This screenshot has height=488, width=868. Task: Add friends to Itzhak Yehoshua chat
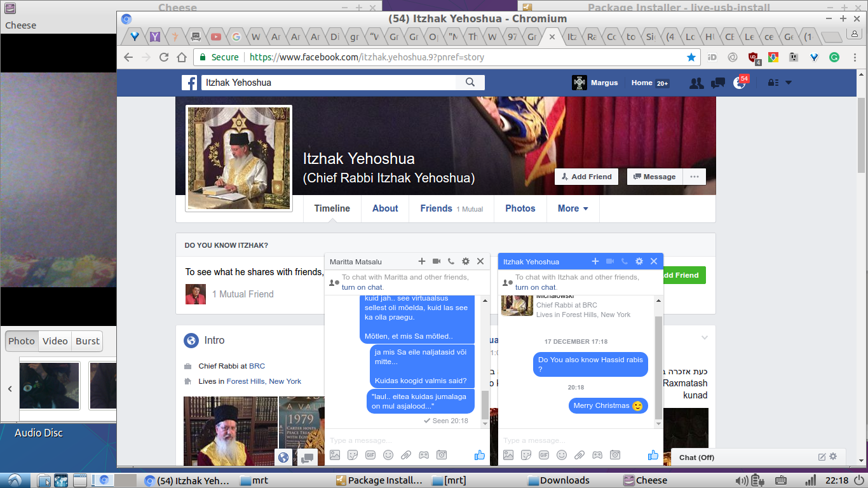click(x=595, y=261)
